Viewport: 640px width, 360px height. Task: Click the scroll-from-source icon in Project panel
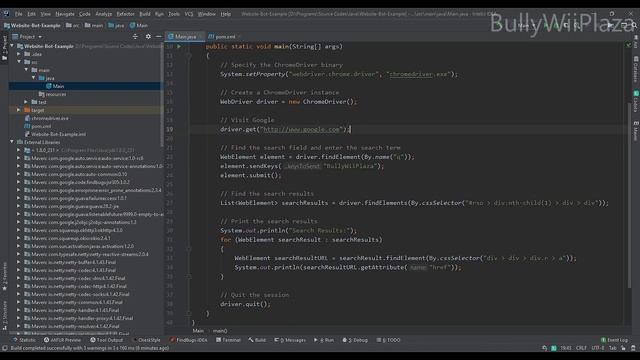tap(135, 37)
